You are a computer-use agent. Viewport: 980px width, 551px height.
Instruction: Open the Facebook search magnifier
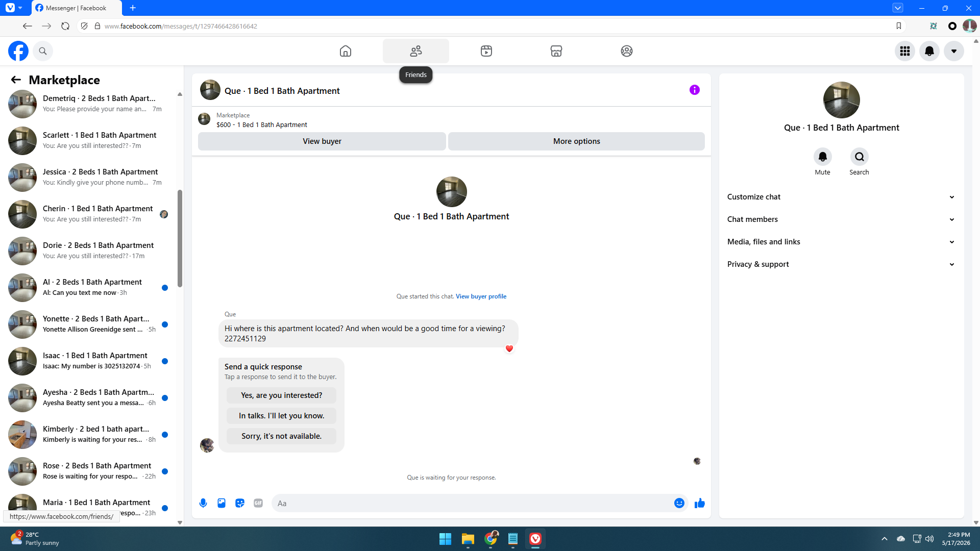click(43, 51)
